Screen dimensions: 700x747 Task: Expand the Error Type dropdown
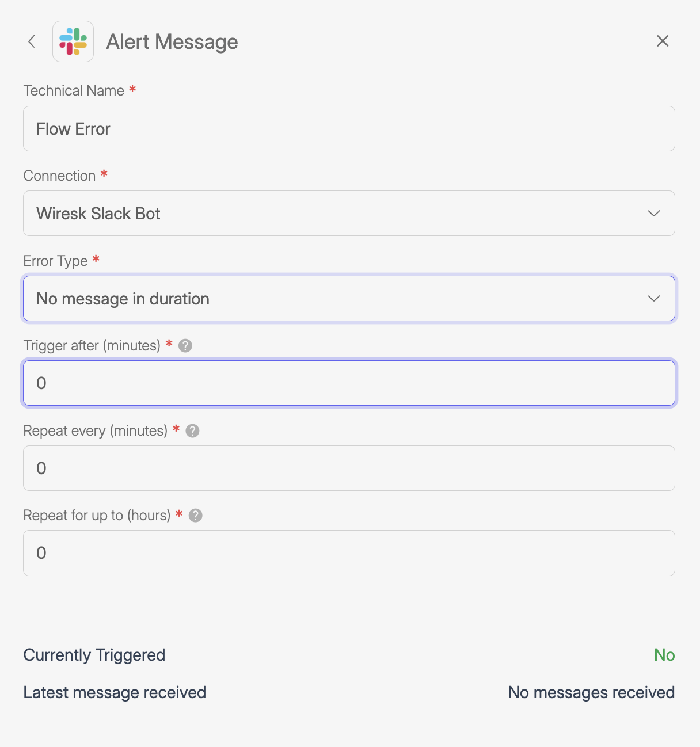(348, 299)
